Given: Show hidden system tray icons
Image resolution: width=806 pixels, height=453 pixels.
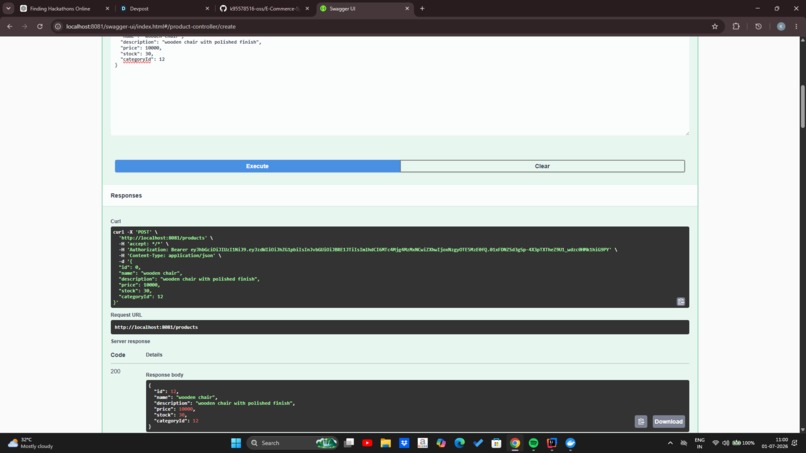Looking at the screenshot, I should [x=670, y=443].
